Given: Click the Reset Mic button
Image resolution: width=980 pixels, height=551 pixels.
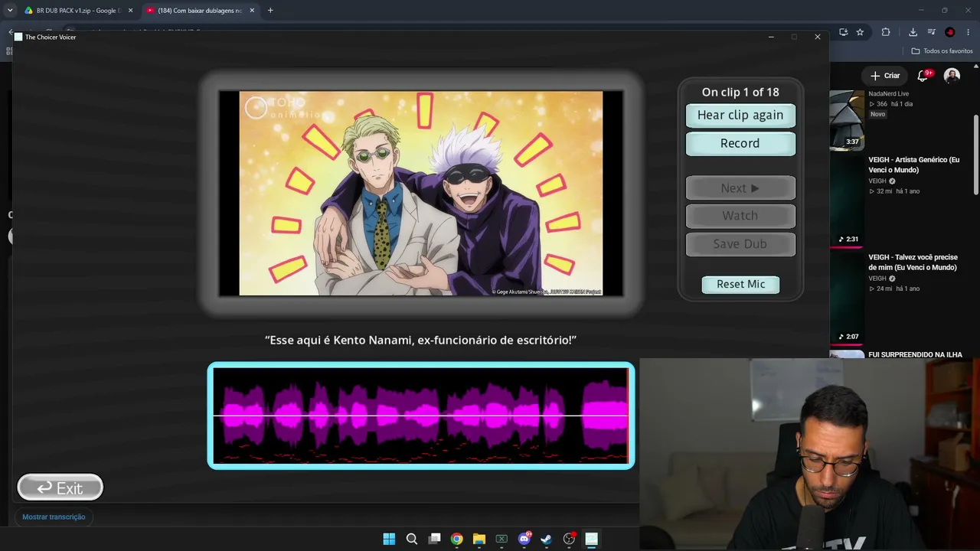Looking at the screenshot, I should (x=740, y=284).
